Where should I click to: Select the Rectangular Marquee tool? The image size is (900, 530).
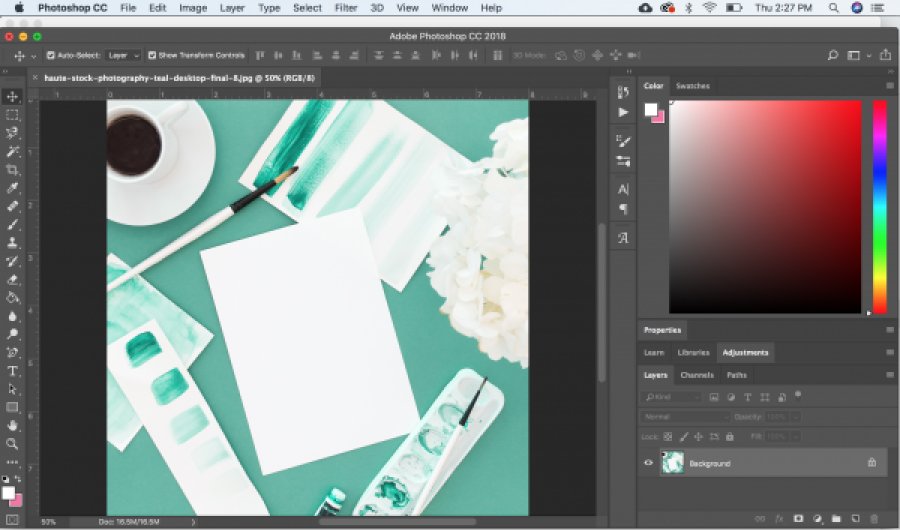click(x=12, y=115)
